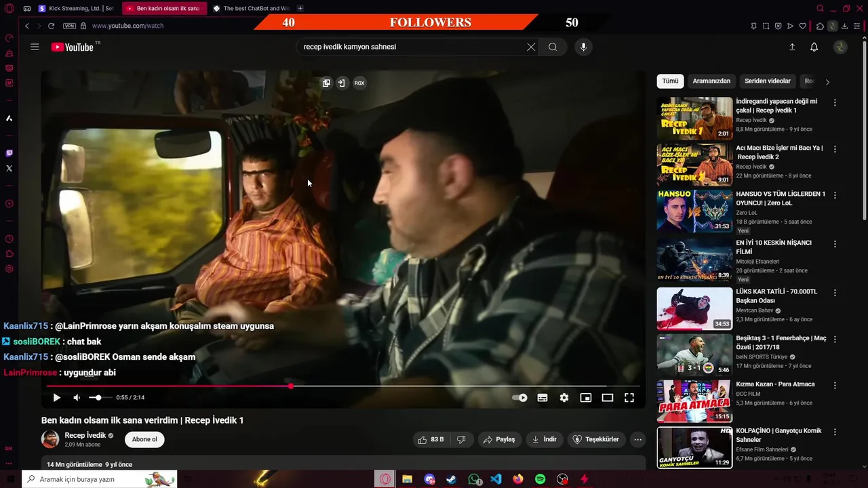Reload the page
Screen dimensions: 868x488
(x=51, y=26)
